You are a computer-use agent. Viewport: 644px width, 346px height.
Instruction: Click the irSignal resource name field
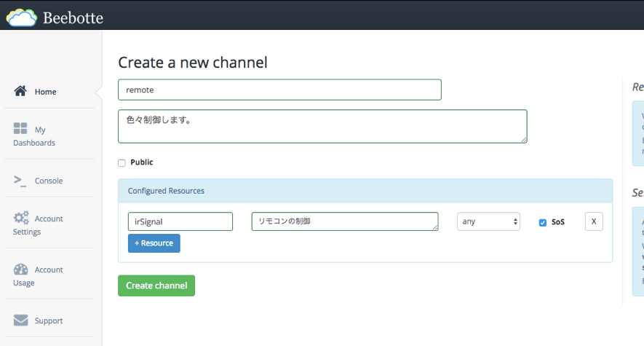[x=180, y=221]
